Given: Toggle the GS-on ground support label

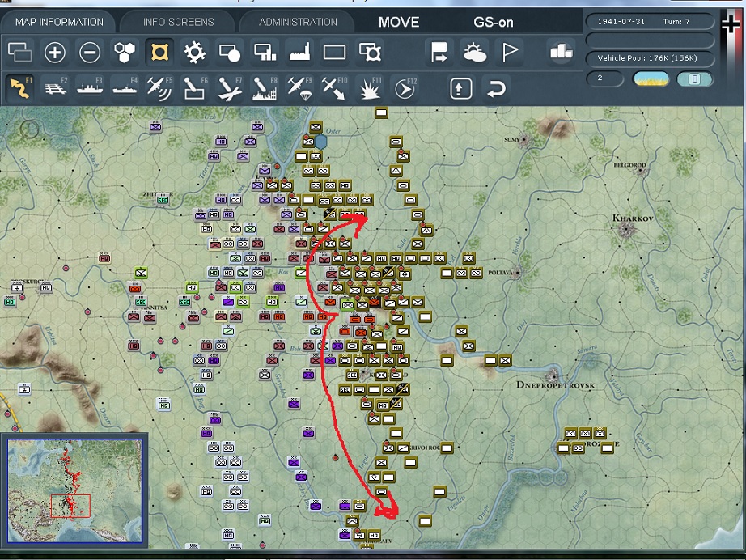Looking at the screenshot, I should 494,23.
